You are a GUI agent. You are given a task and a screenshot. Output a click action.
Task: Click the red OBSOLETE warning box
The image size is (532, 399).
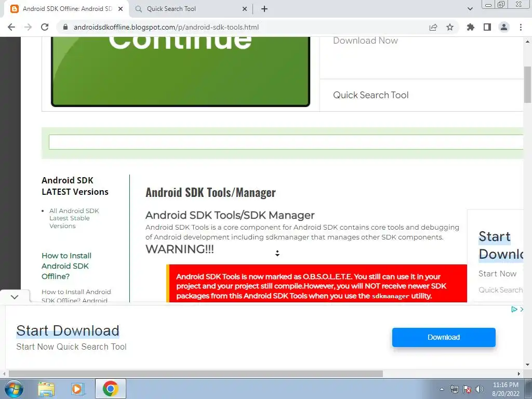point(317,283)
